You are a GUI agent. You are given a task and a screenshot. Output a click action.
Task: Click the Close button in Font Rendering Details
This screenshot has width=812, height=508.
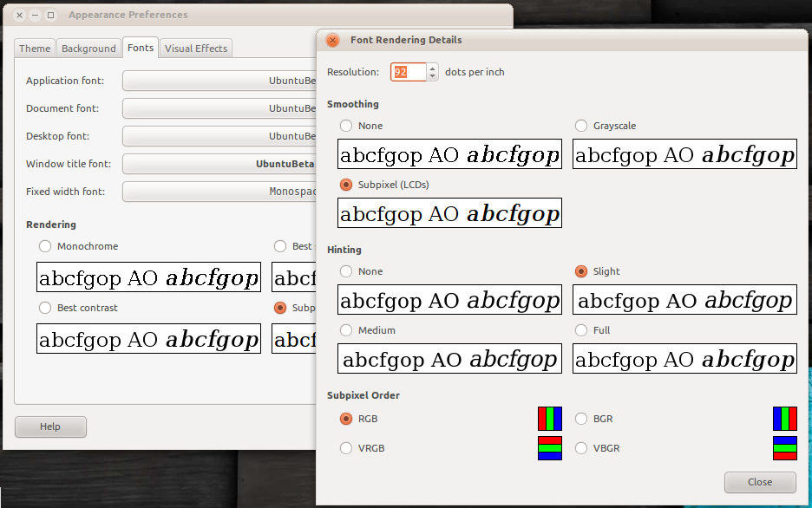pos(760,482)
